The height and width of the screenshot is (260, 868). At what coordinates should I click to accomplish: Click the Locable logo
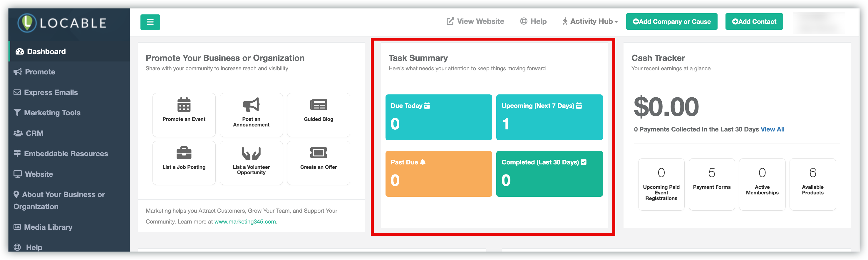tap(62, 23)
